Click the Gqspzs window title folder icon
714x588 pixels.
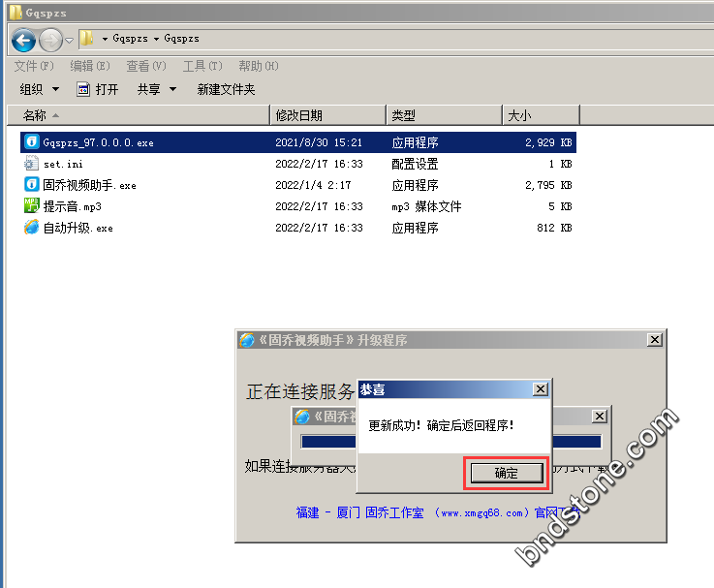16,13
